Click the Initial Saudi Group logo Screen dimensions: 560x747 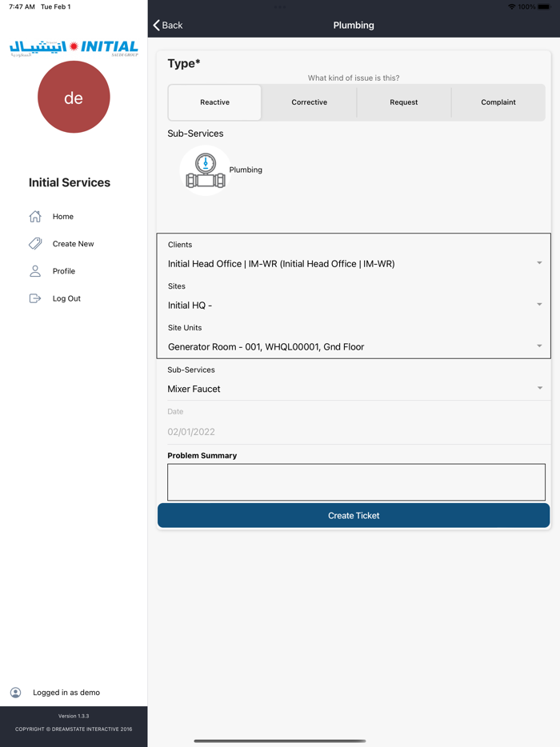(74, 48)
